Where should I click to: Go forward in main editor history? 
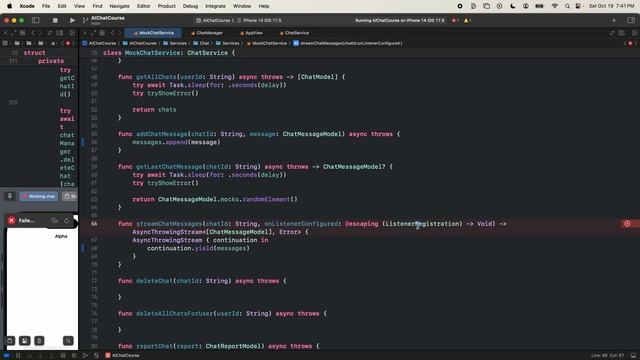[x=120, y=33]
